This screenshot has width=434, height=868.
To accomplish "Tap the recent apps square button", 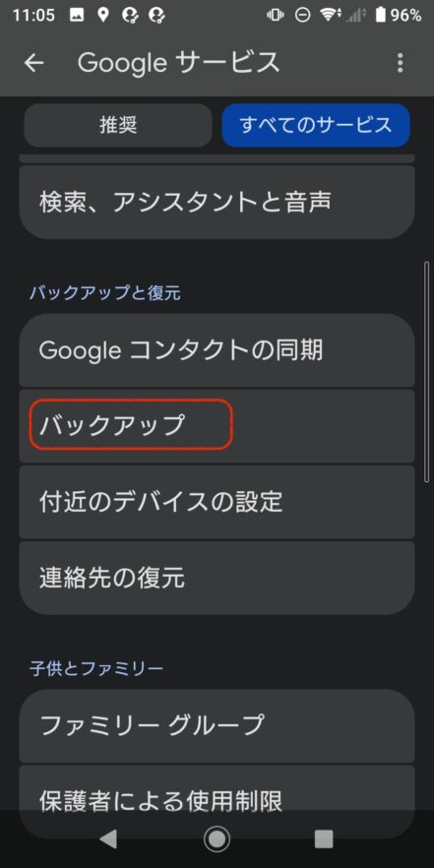I will 324,839.
